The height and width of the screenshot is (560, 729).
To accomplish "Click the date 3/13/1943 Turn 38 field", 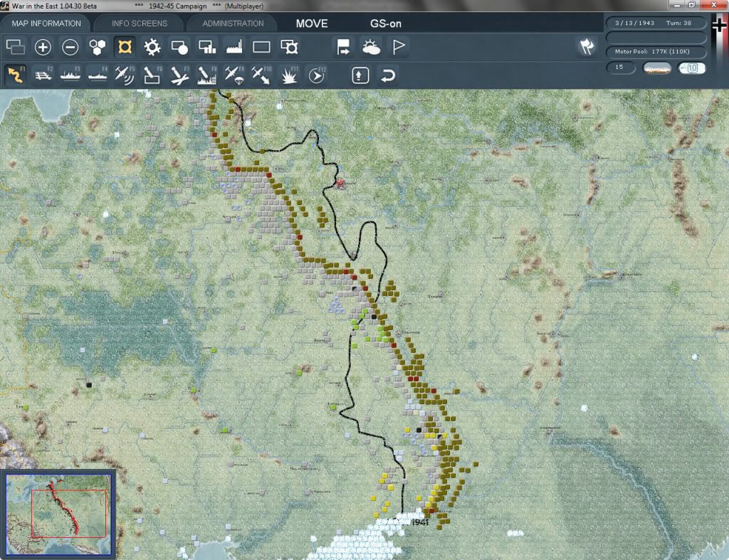I will tap(656, 23).
